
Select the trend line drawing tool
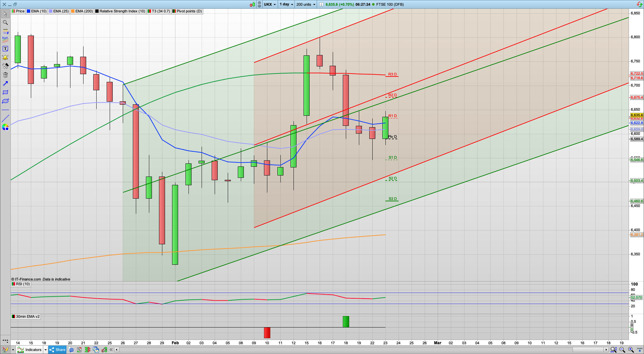coord(5,118)
